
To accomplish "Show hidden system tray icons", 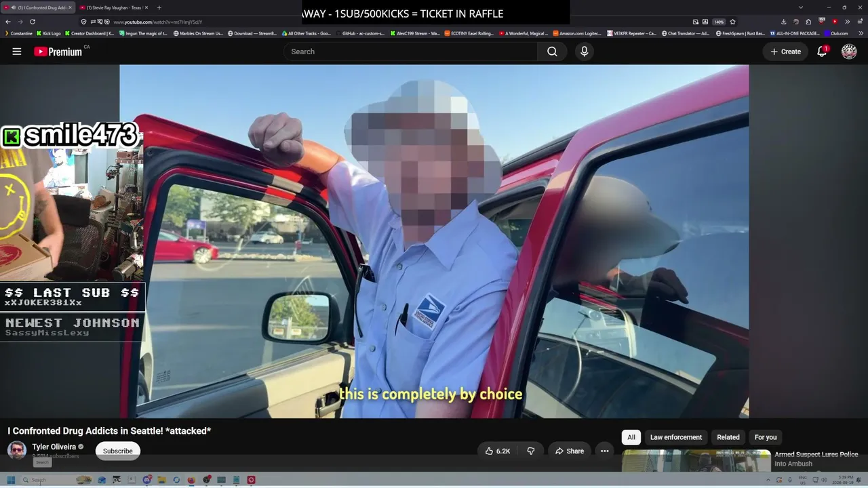I will tap(768, 480).
